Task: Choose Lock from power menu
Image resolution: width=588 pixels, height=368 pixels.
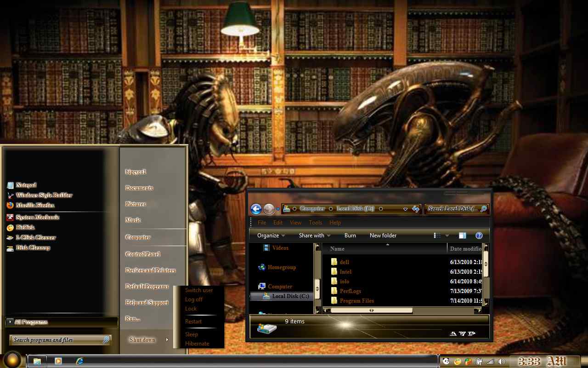Action: [x=191, y=309]
